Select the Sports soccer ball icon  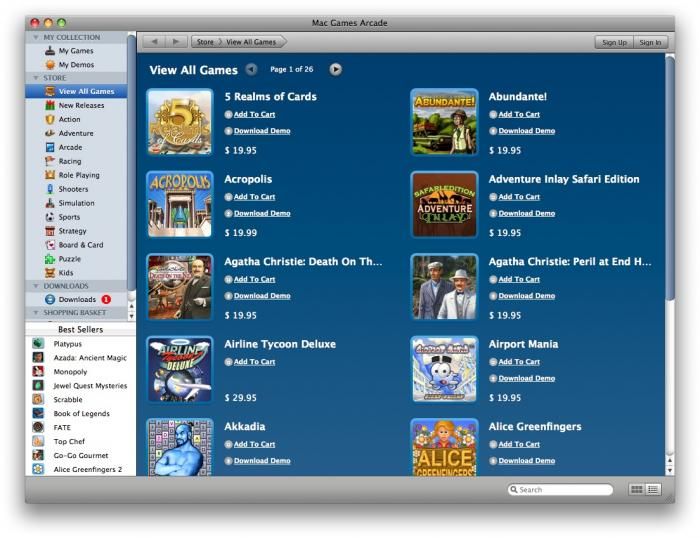[x=50, y=217]
